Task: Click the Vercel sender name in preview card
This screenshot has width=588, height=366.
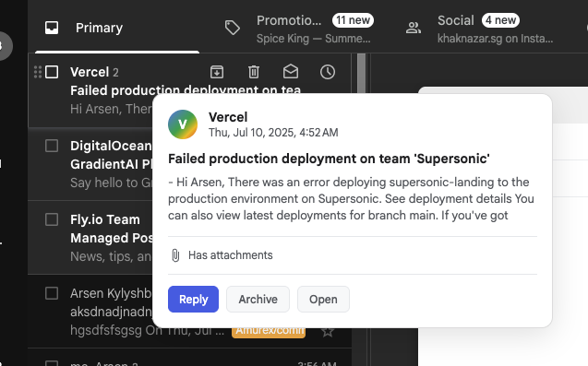Action: tap(228, 117)
